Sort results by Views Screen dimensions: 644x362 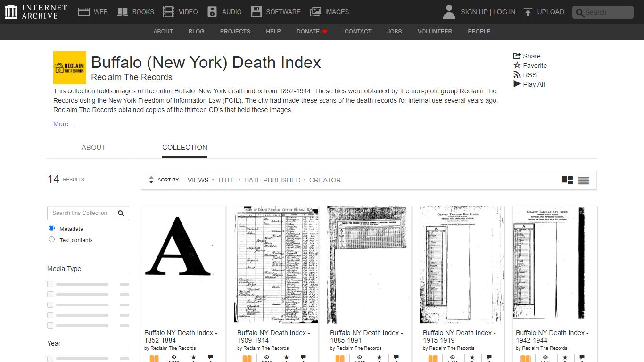pyautogui.click(x=198, y=180)
